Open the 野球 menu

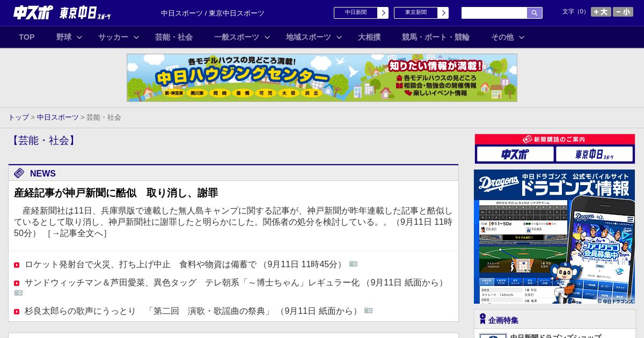[x=64, y=37]
